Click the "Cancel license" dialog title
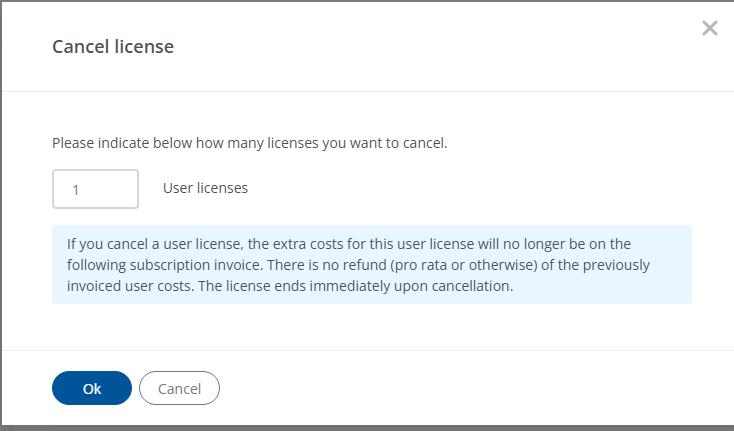This screenshot has height=431, width=734. point(113,46)
